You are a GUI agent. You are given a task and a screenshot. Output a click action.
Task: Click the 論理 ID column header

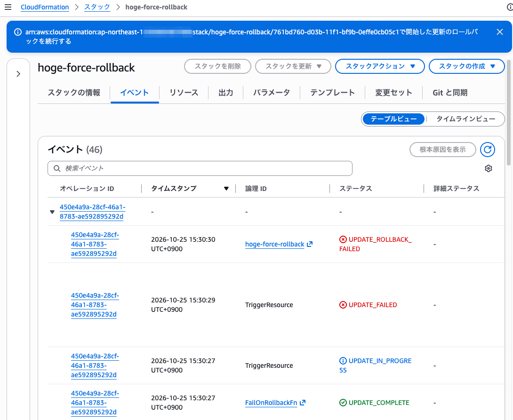[x=256, y=189]
